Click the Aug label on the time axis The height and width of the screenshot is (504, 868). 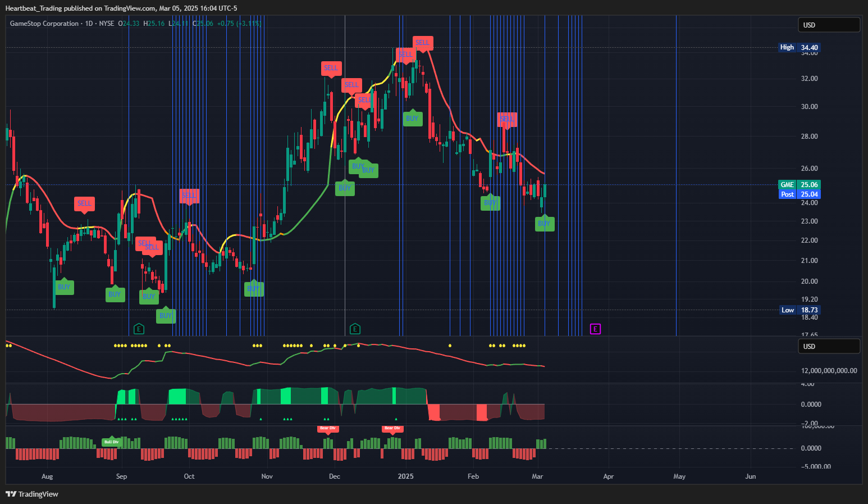47,476
